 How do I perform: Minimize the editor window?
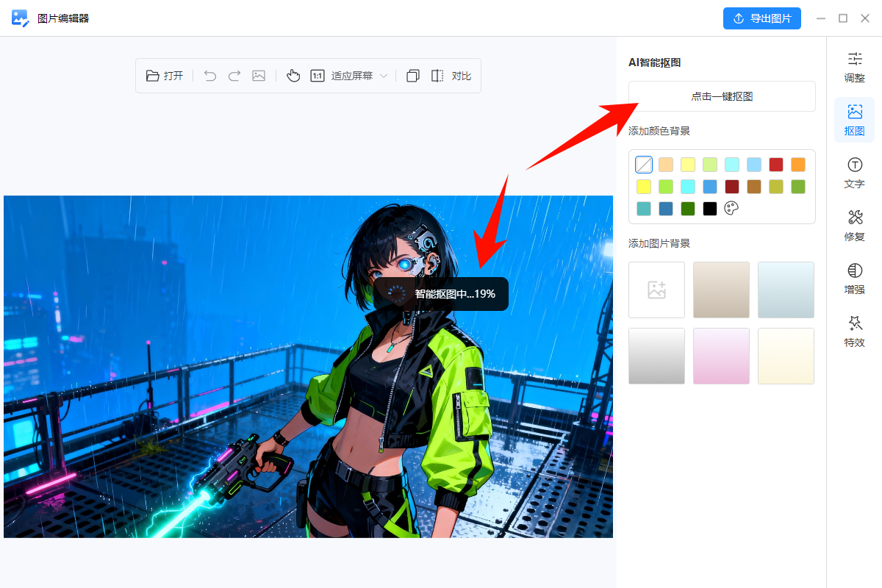821,18
